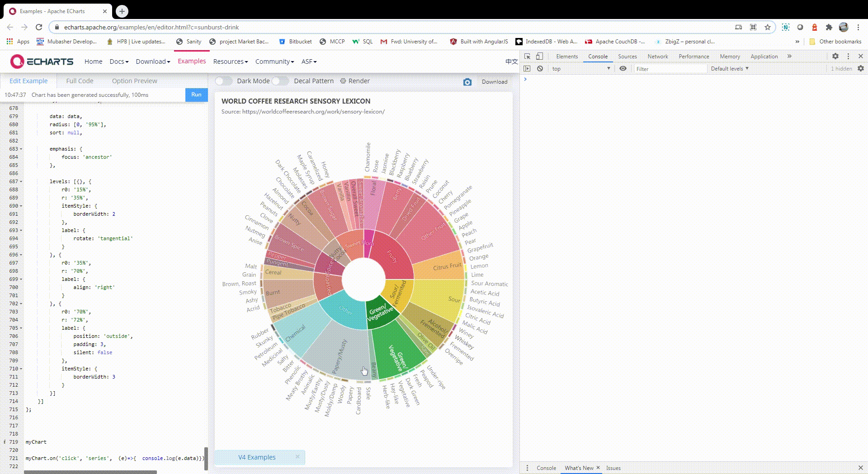Open Examples nav link

[x=192, y=61]
